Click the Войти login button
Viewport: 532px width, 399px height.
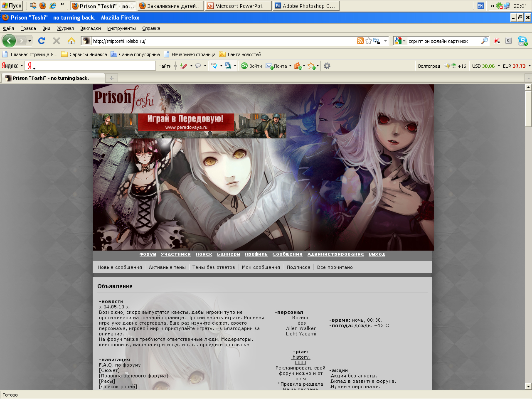251,66
